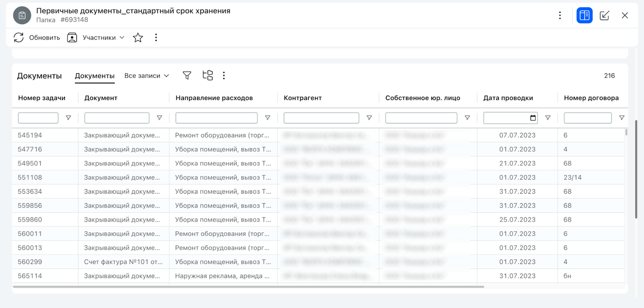This screenshot has height=308, width=644.
Task: Select task number 559856
Action: point(30,205)
